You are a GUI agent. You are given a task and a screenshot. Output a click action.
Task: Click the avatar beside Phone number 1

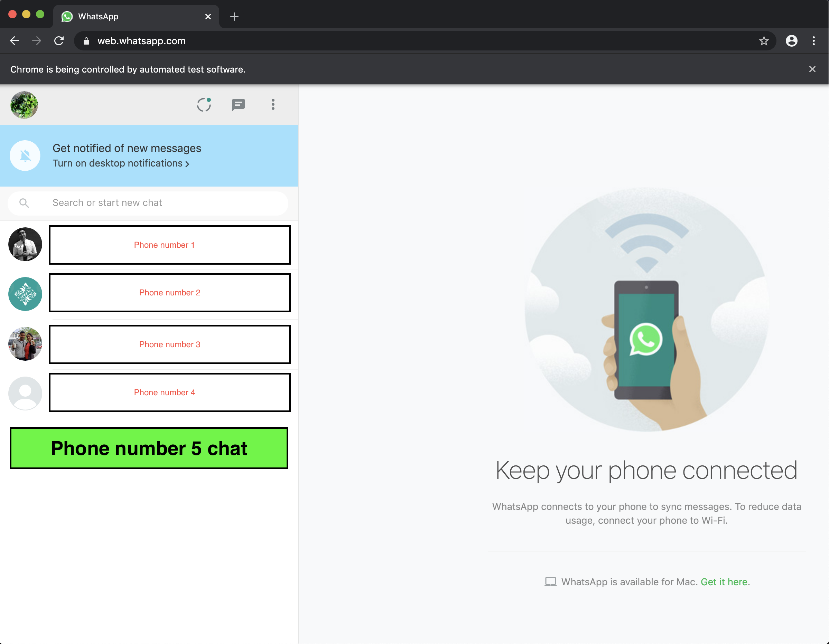[25, 244]
